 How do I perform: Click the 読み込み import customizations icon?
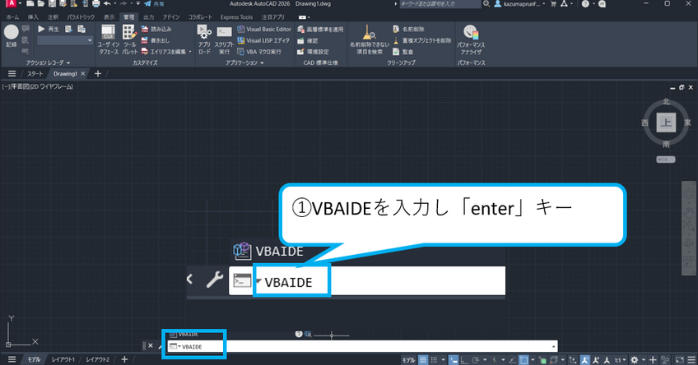coord(156,29)
